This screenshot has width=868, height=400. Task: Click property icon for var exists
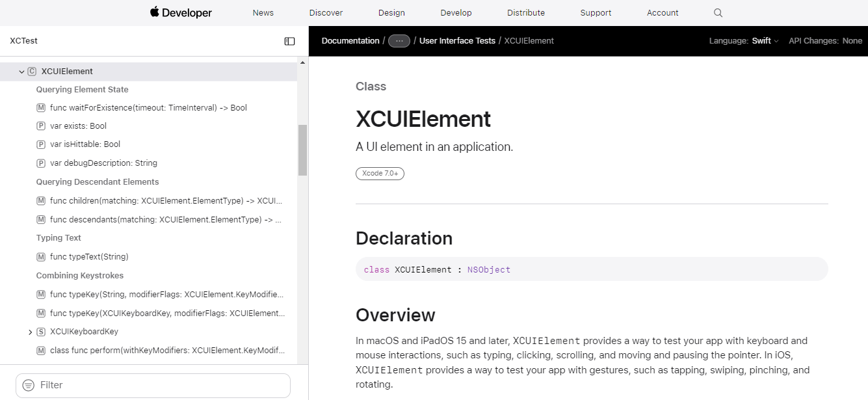41,126
